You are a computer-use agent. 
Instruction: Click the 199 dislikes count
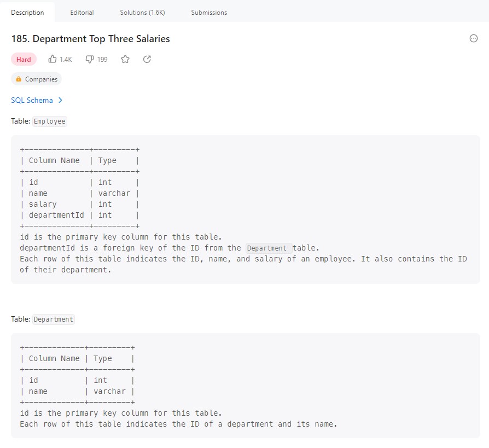point(102,59)
